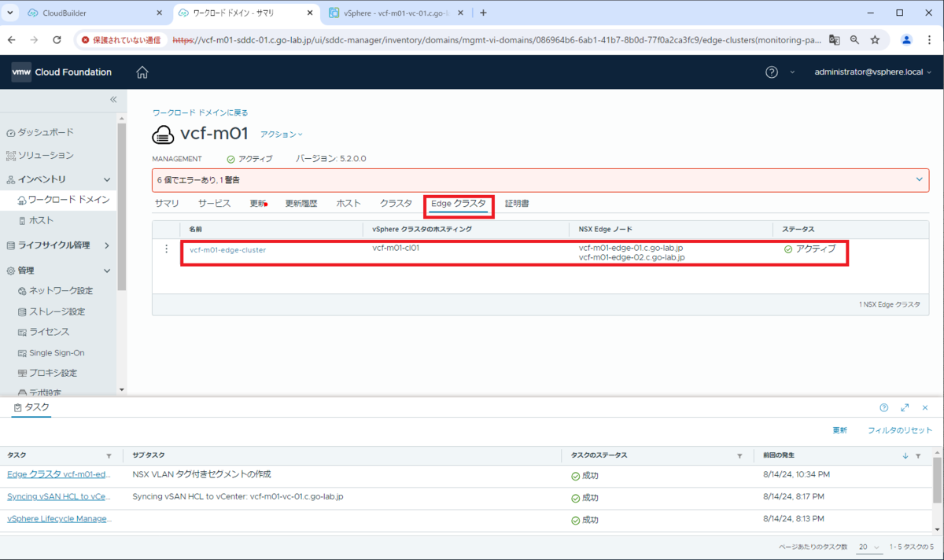
Task: Reload the page
Action: point(57,40)
